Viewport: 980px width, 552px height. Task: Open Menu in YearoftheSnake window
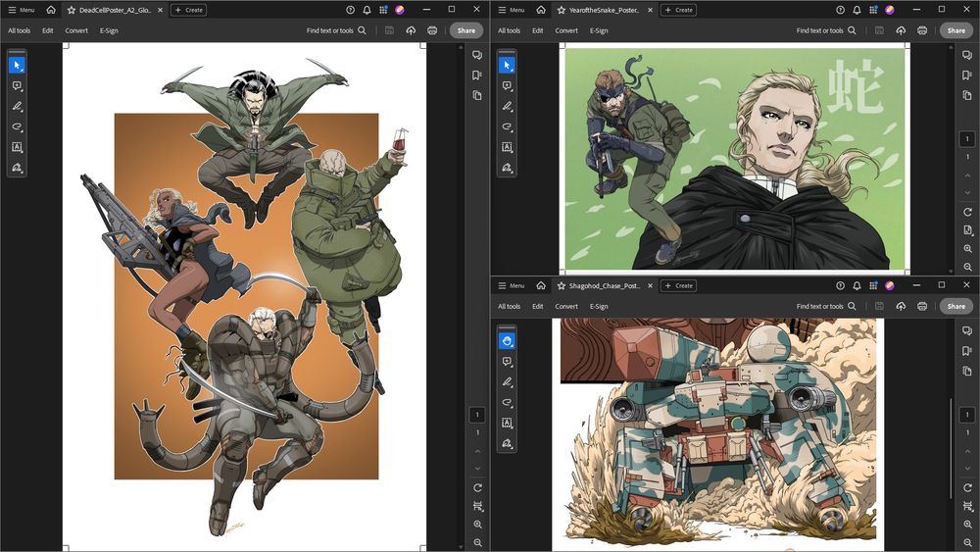click(512, 10)
